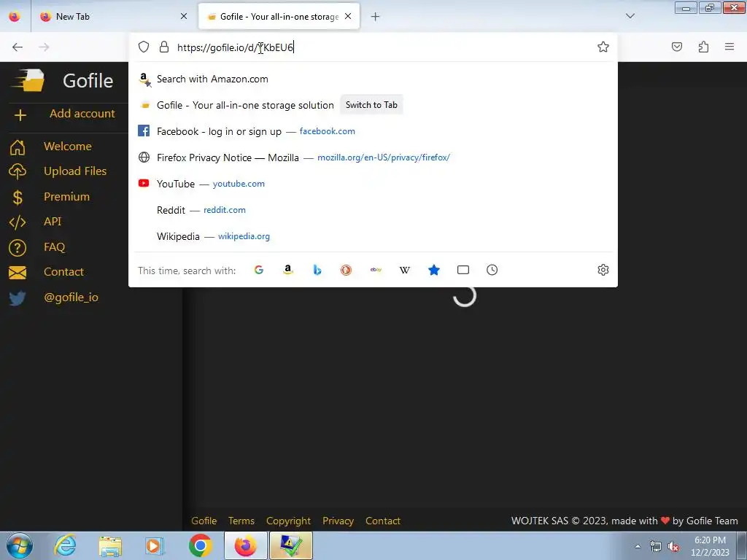Open Windows Media Player taskbar icon

pos(155,545)
